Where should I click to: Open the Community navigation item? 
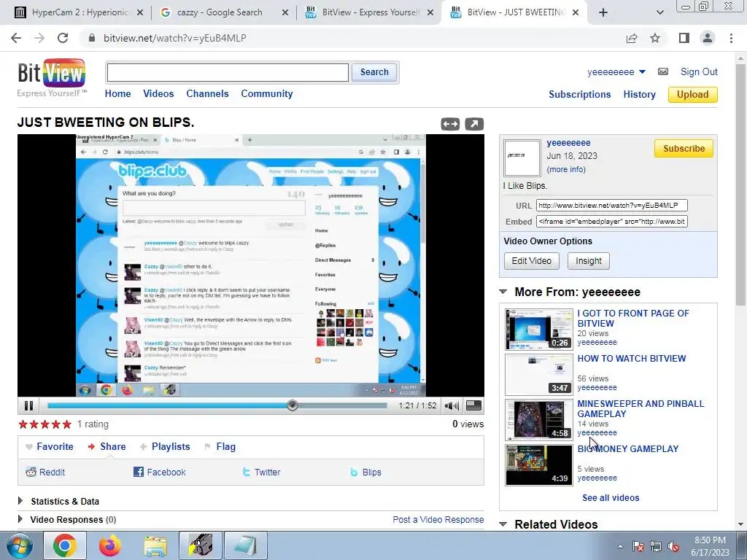pyautogui.click(x=267, y=94)
